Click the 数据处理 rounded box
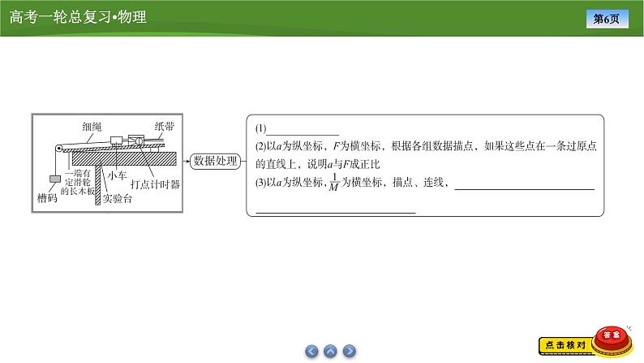The height and width of the screenshot is (363, 644). pyautogui.click(x=215, y=161)
